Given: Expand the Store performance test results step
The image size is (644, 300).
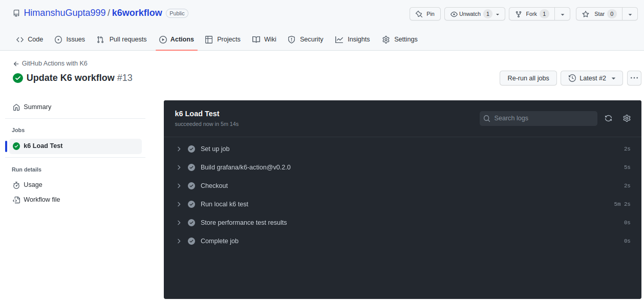Looking at the screenshot, I should [179, 223].
